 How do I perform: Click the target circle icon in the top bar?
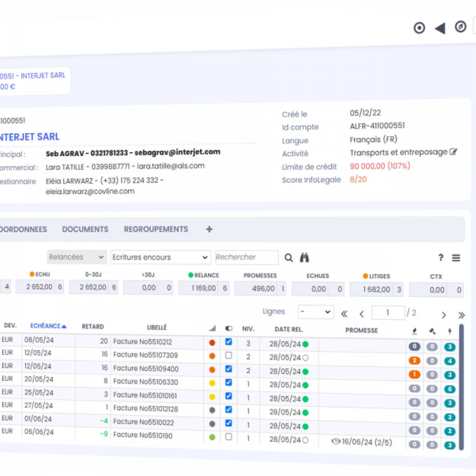pyautogui.click(x=419, y=28)
